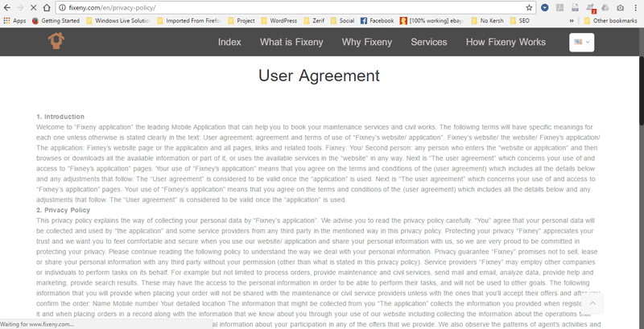Screen dimensions: 644x329
Task: Click the extension icon with red badge
Action: coord(590,7)
